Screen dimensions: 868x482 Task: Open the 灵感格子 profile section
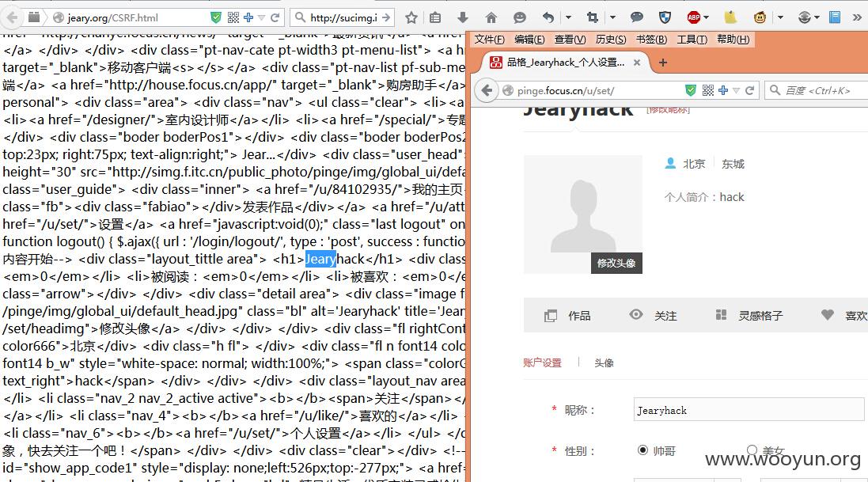point(749,315)
